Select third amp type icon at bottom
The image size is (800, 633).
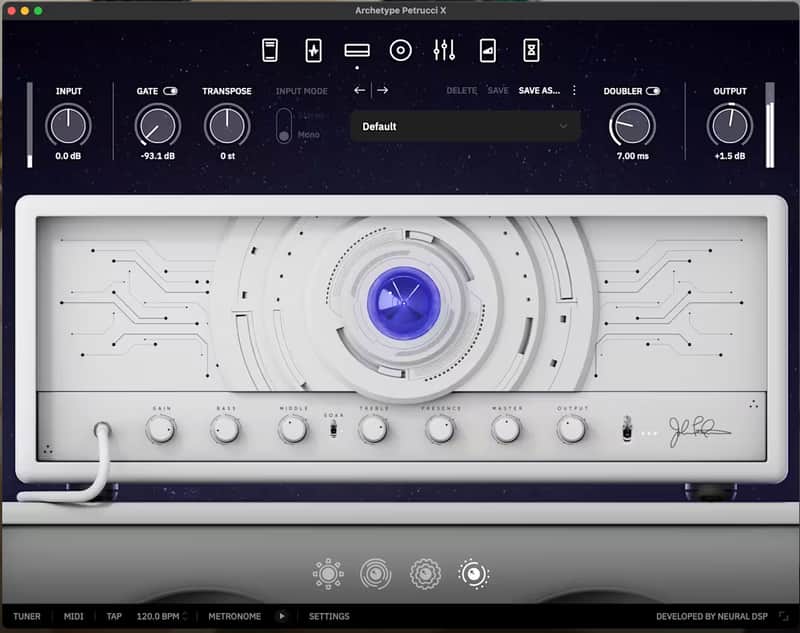[x=425, y=574]
